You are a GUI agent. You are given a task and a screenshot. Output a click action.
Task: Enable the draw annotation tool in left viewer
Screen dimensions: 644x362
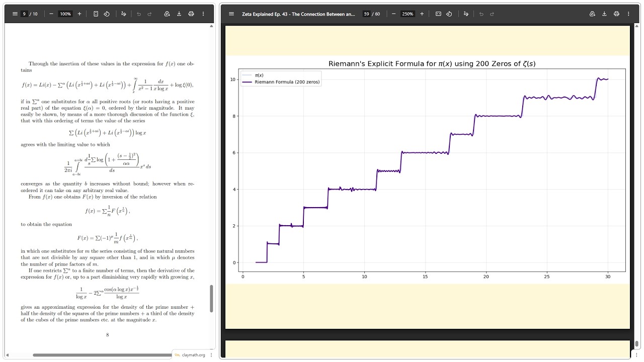click(x=124, y=14)
